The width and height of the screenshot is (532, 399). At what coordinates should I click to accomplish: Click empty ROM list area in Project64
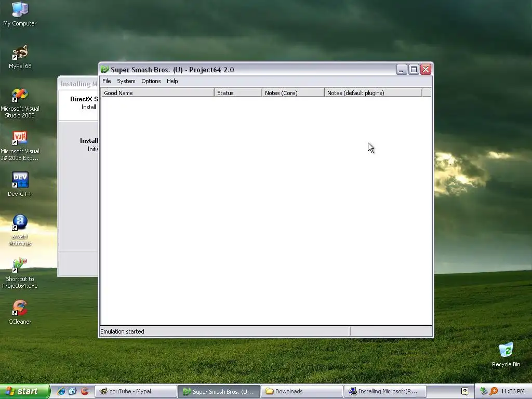coord(266,210)
